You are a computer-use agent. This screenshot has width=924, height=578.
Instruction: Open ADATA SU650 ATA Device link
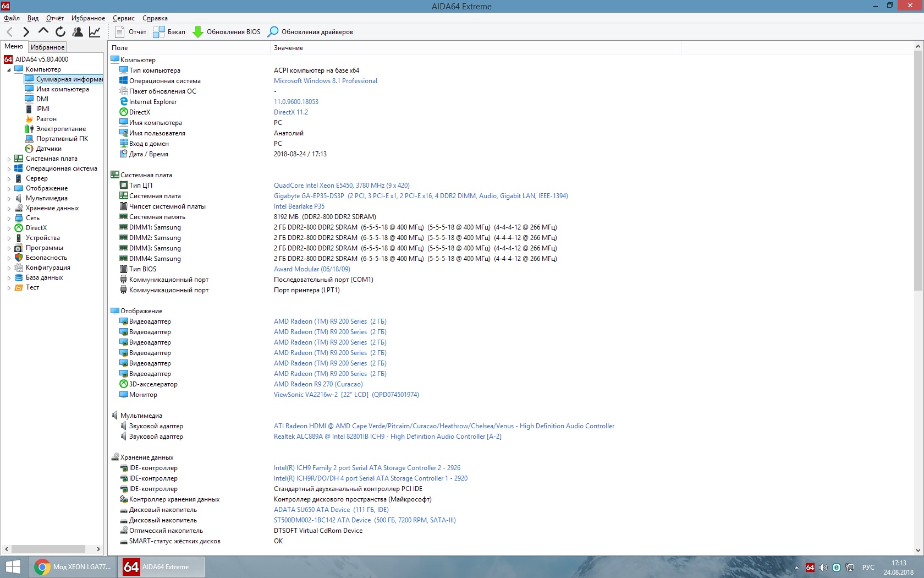331,510
